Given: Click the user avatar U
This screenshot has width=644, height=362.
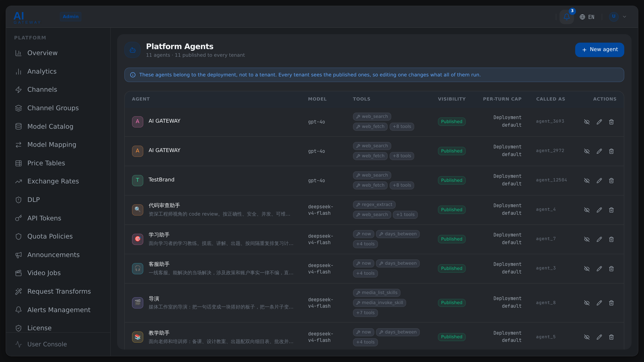Looking at the screenshot, I should (x=613, y=17).
